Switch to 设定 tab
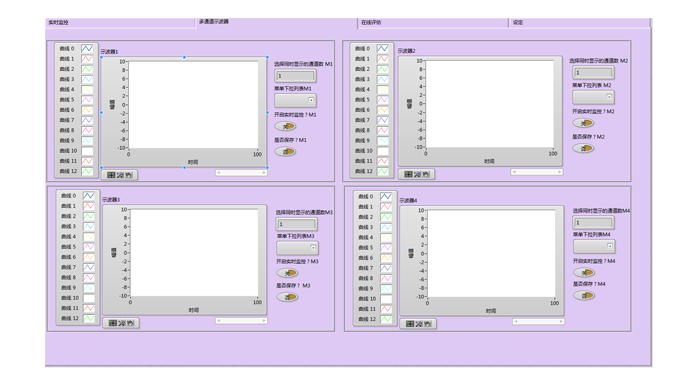This screenshot has height=388, width=700. [580, 22]
